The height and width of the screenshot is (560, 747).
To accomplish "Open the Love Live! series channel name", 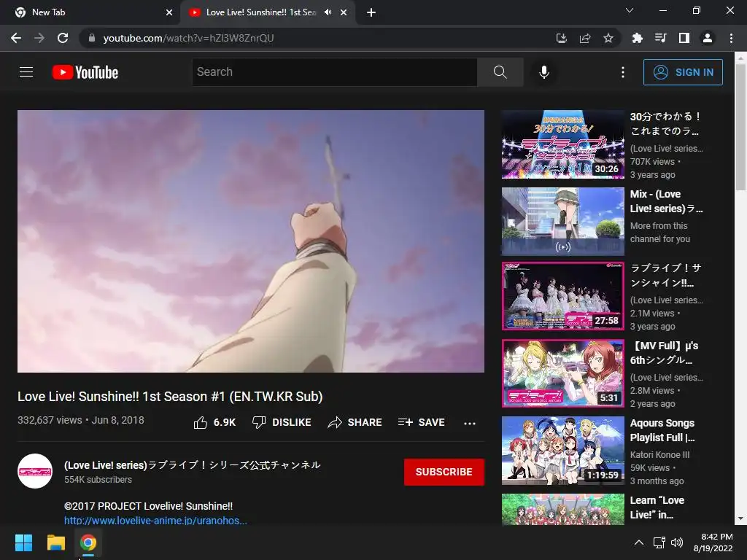I will click(193, 464).
